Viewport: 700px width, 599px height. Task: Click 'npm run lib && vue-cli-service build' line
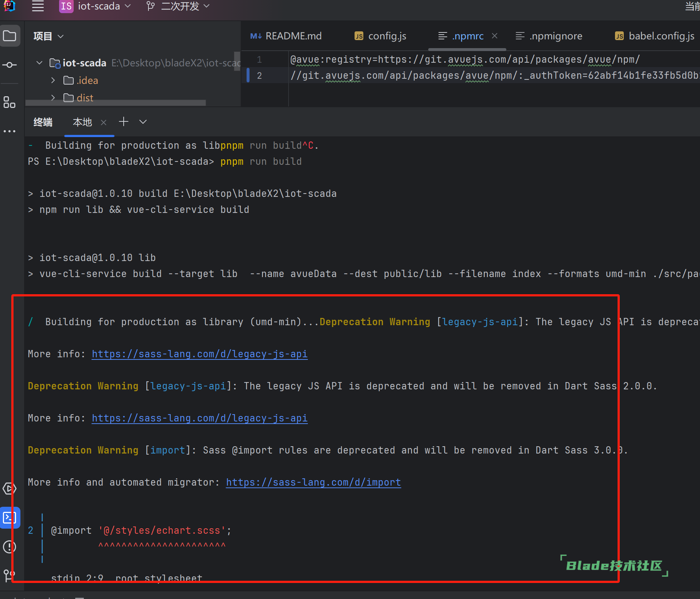[x=144, y=209]
